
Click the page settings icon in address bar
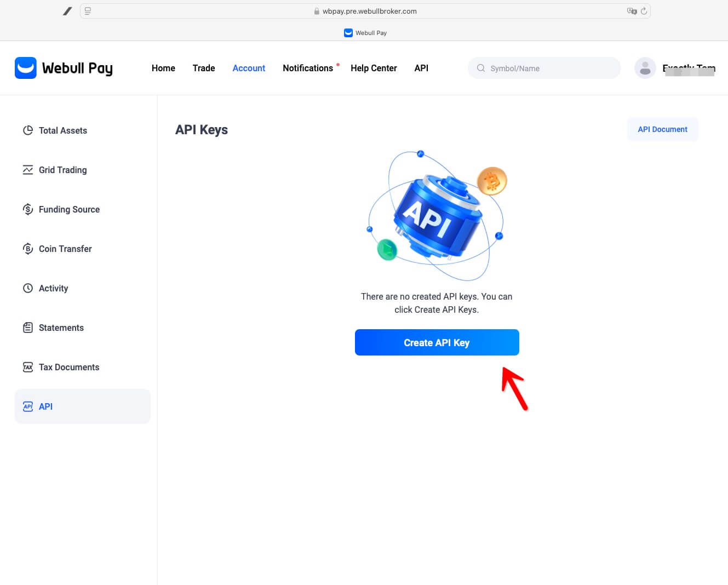88,11
